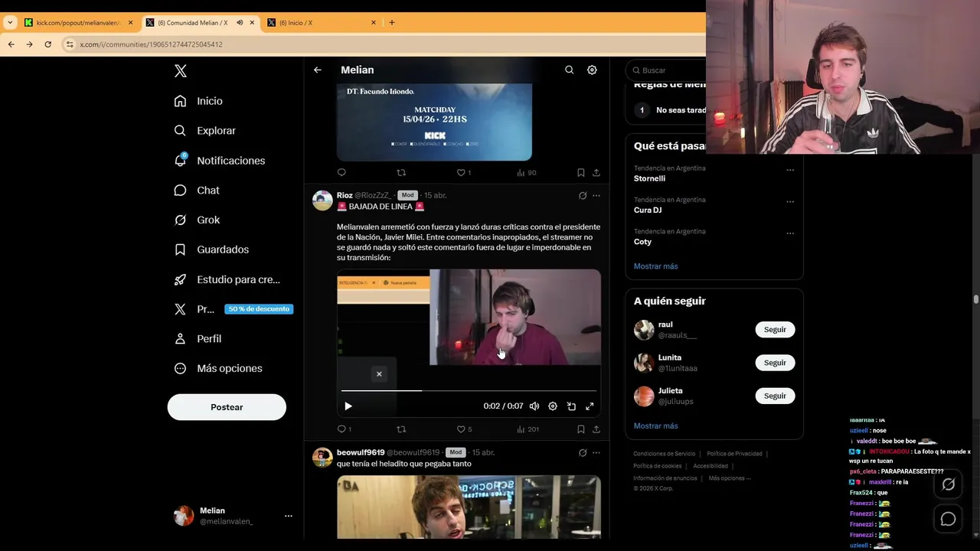Expand Más opciones in footer
Image resolution: width=980 pixels, height=551 pixels.
pyautogui.click(x=730, y=478)
